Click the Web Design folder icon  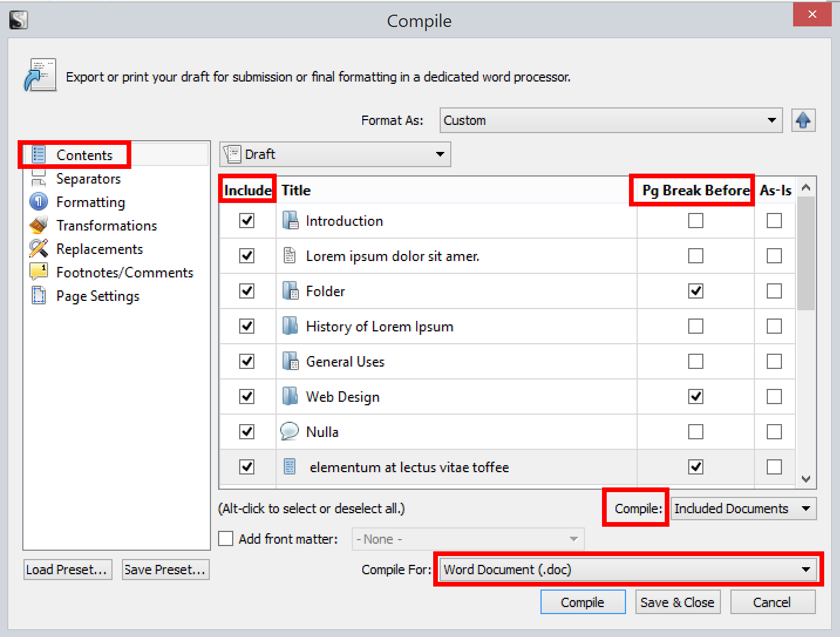290,397
